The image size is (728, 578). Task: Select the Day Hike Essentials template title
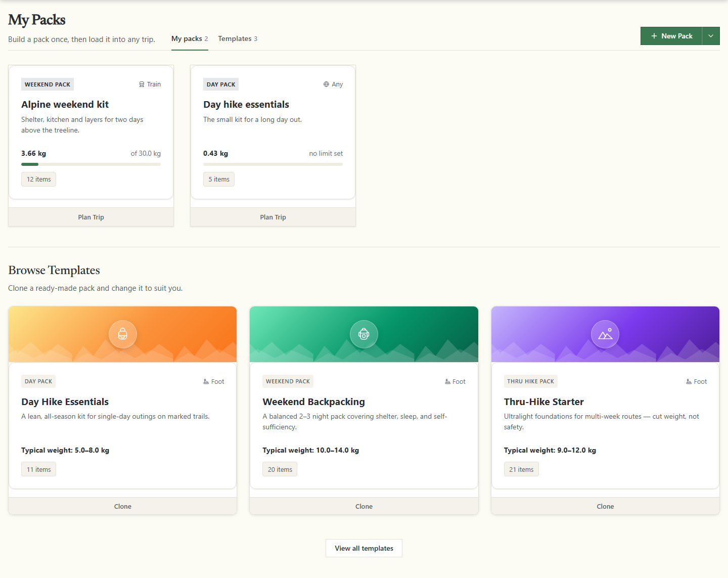coord(65,402)
